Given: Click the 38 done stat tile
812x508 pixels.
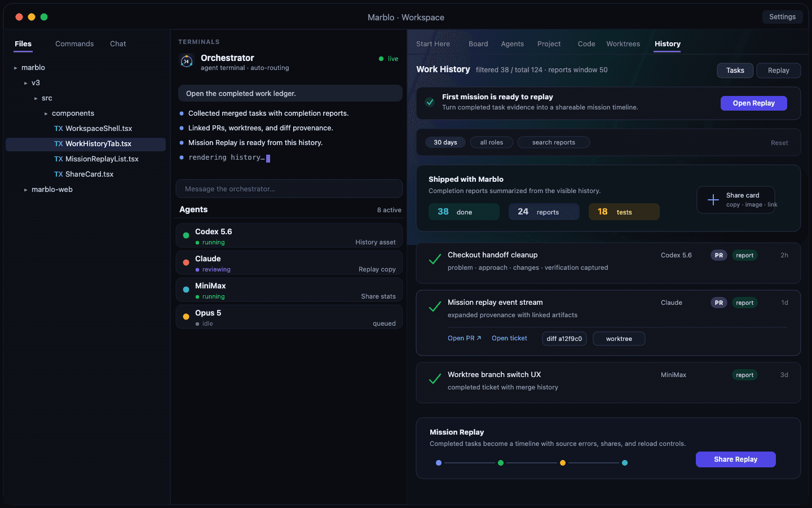Looking at the screenshot, I should pyautogui.click(x=464, y=212).
